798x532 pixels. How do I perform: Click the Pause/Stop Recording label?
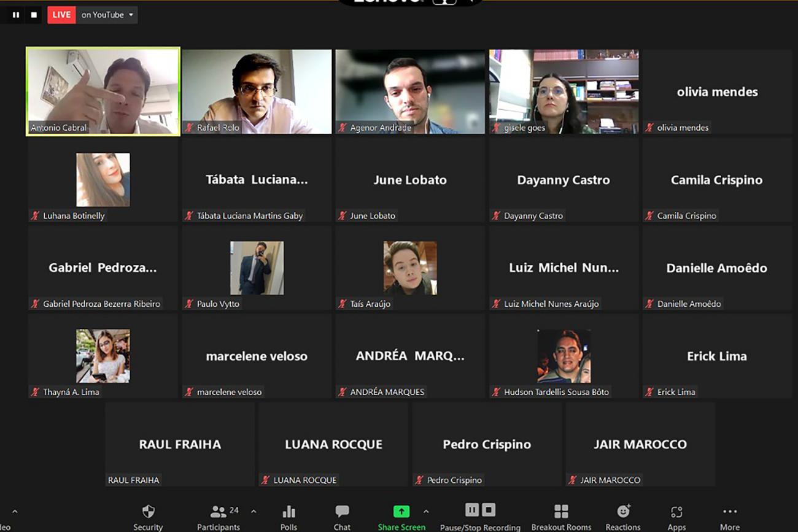[x=480, y=527]
